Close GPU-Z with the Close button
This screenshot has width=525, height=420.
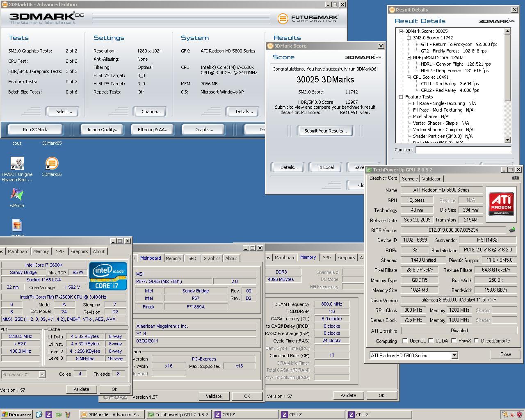[x=505, y=354]
